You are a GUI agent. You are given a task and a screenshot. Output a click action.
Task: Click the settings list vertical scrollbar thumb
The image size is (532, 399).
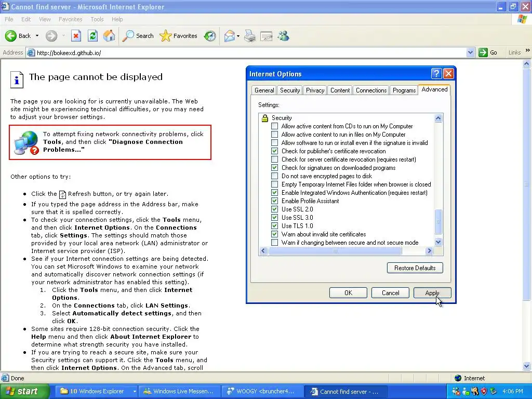point(438,221)
